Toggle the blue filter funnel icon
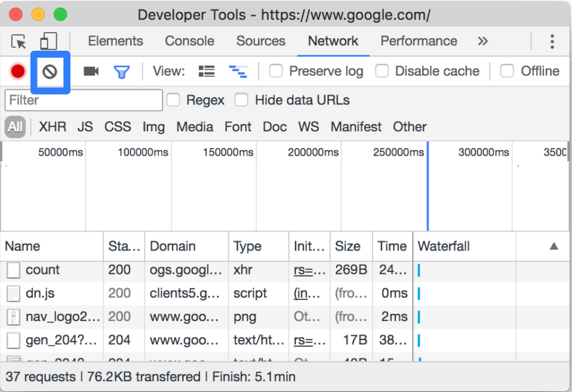Viewport: 572px width, 392px height. [122, 72]
